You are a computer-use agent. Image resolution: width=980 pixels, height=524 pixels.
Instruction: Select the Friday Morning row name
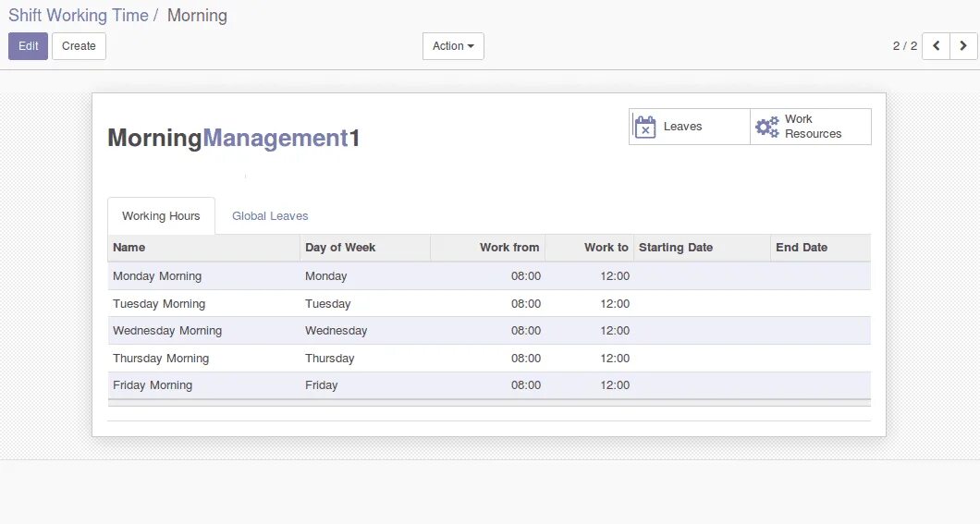pos(153,385)
